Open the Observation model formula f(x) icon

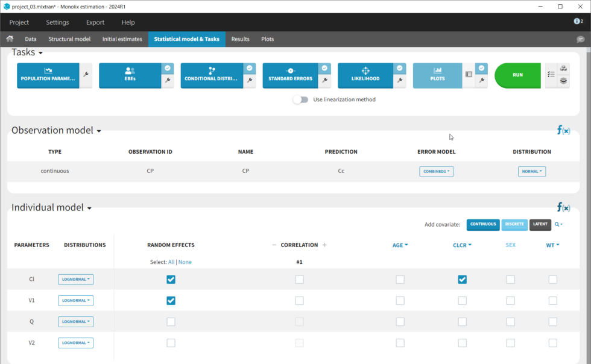563,130
